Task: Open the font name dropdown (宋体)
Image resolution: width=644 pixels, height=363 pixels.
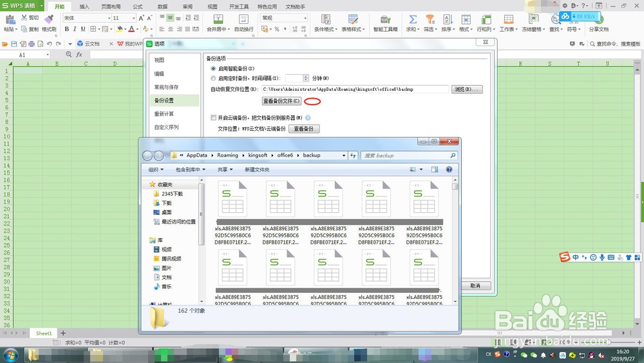Action: (109, 18)
